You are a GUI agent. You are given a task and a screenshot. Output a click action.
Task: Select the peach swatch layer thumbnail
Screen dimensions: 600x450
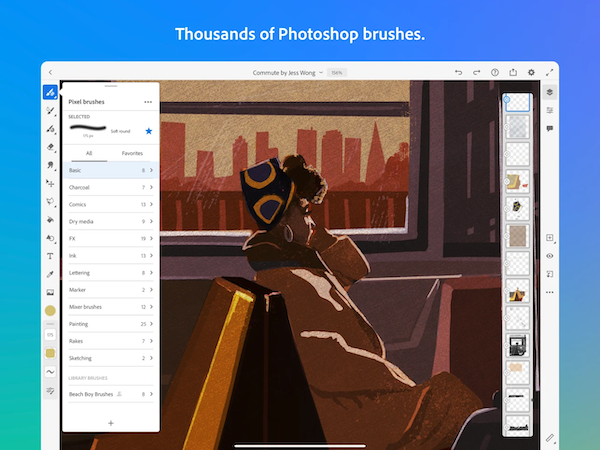click(x=517, y=372)
